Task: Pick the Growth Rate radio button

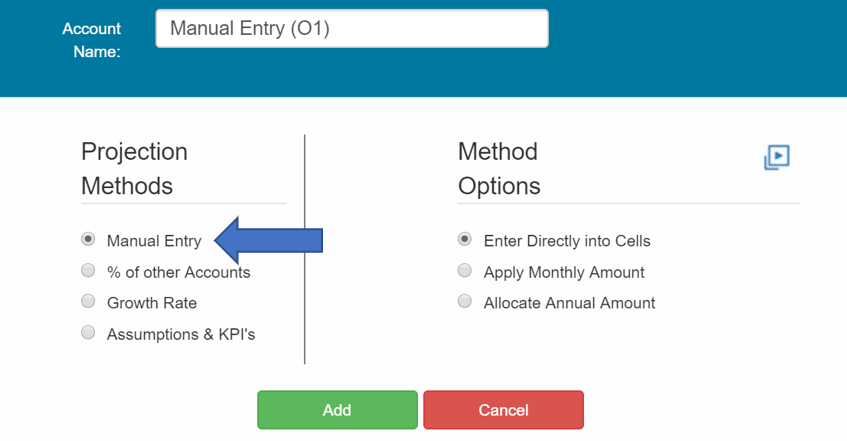Action: tap(88, 301)
